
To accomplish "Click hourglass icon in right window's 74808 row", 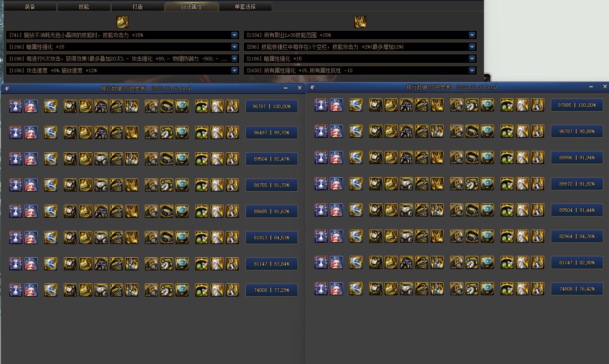I will [x=321, y=289].
